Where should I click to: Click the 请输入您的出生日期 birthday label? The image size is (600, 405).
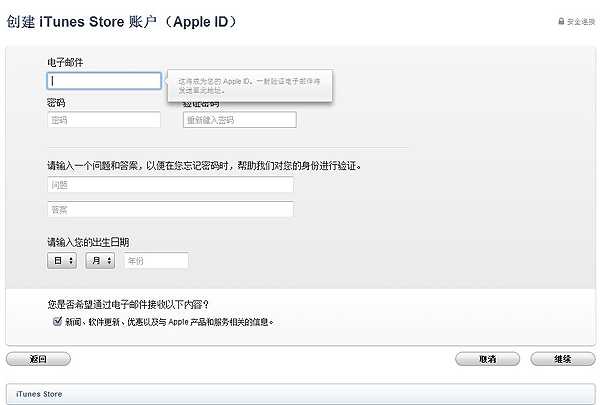(88, 242)
